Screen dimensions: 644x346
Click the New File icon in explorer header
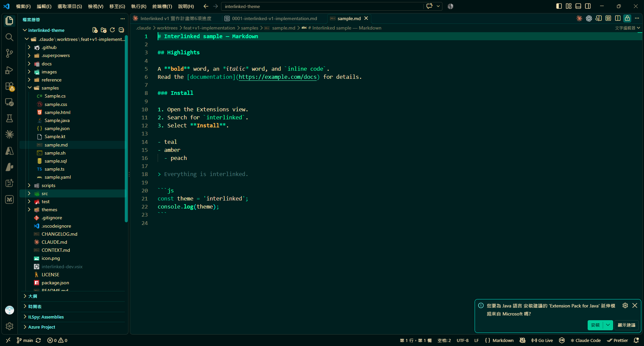coord(95,30)
